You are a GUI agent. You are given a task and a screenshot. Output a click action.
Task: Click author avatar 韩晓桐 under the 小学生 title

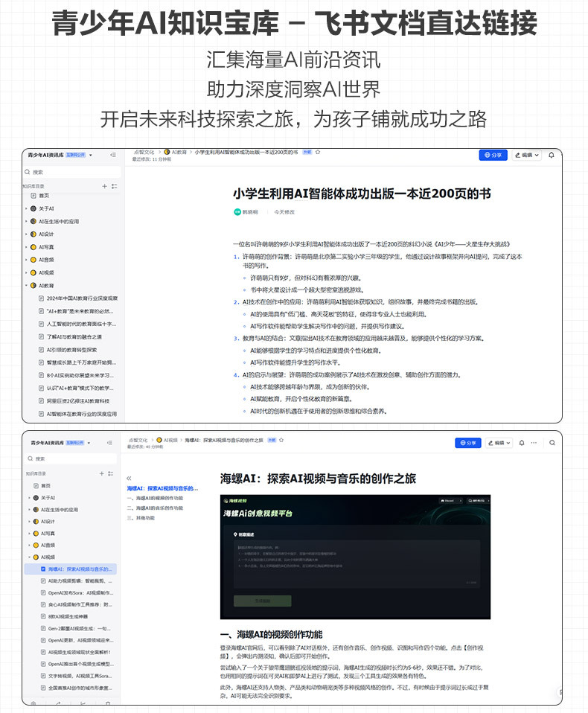point(237,212)
